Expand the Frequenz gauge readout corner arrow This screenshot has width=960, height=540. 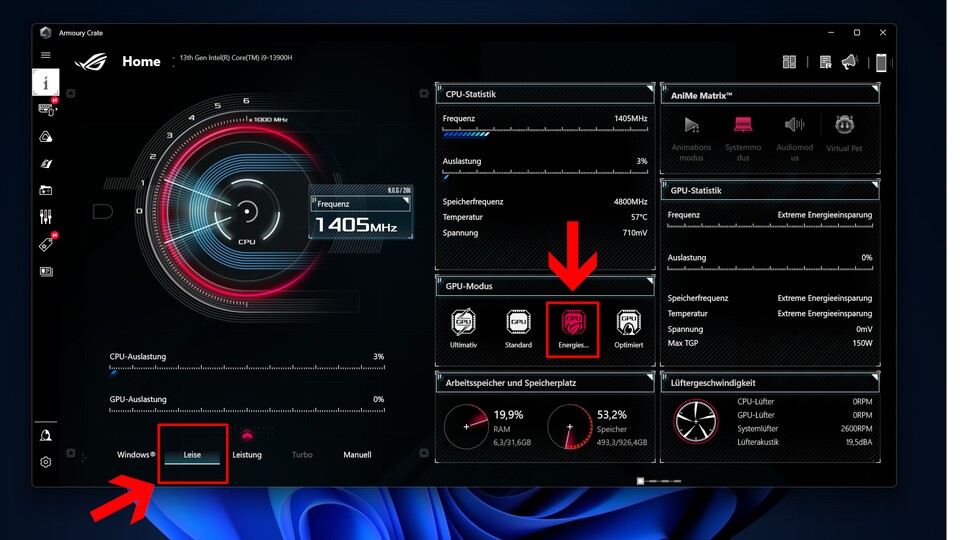[405, 200]
